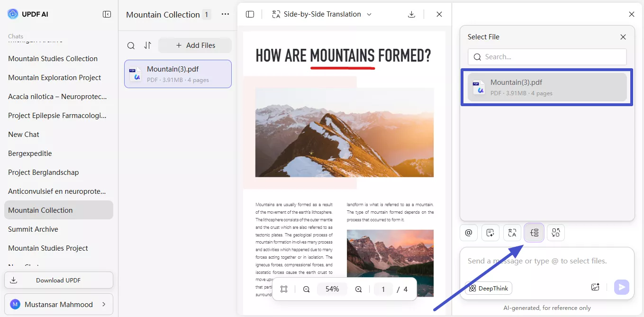Click the @ mention icon above the message box
Image resolution: width=644 pixels, height=317 pixels.
point(469,233)
